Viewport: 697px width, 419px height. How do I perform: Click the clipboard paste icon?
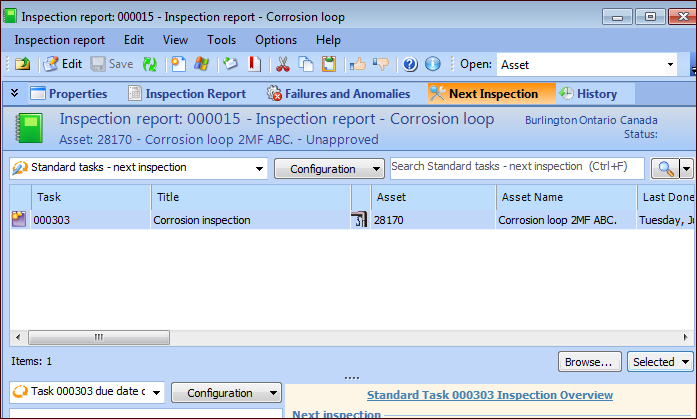(328, 64)
